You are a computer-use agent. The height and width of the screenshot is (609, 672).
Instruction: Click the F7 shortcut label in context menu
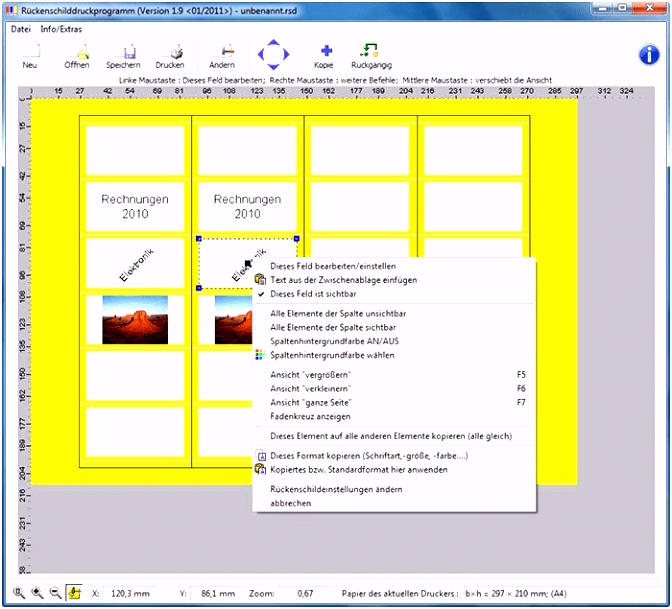pos(521,402)
